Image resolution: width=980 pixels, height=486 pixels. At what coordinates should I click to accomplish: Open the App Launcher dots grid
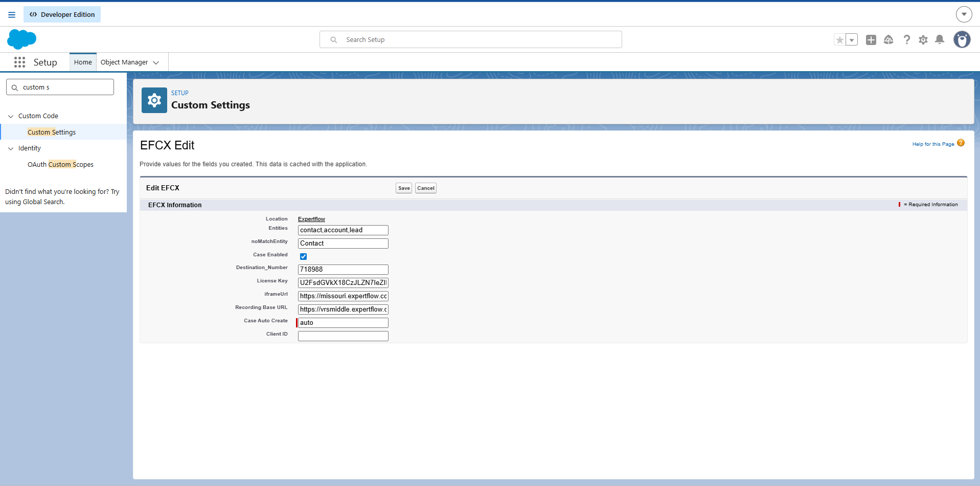19,62
